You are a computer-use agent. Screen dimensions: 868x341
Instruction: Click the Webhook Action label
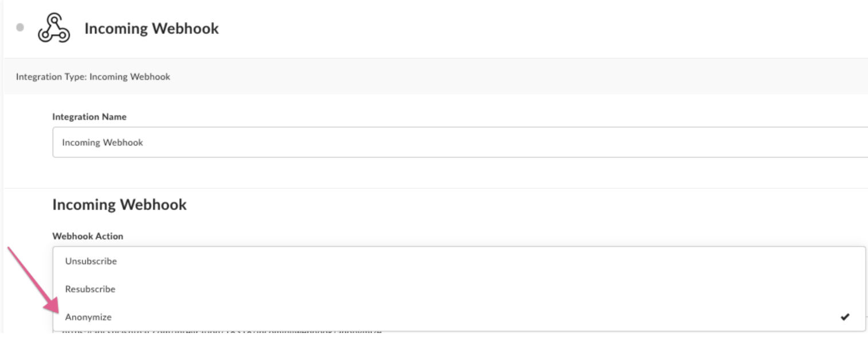88,236
